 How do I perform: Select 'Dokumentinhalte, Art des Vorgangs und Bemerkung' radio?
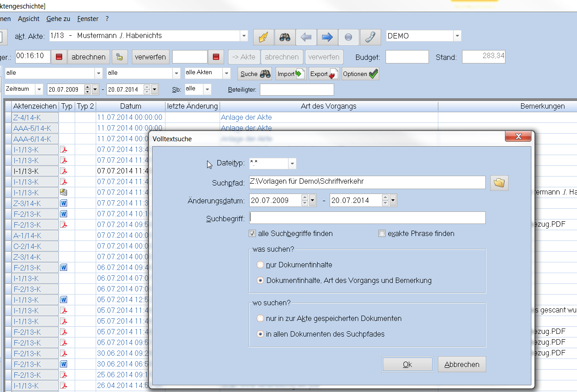pyautogui.click(x=260, y=281)
